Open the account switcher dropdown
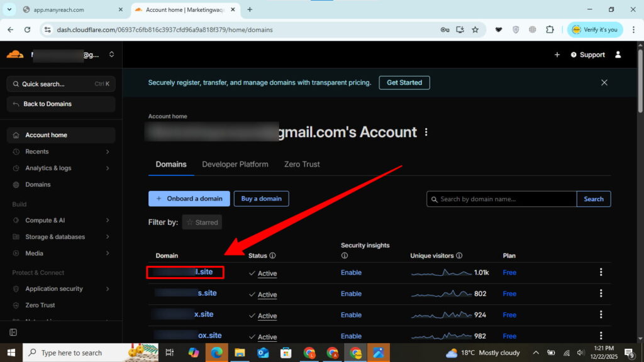This screenshot has width=644, height=362. [x=111, y=55]
